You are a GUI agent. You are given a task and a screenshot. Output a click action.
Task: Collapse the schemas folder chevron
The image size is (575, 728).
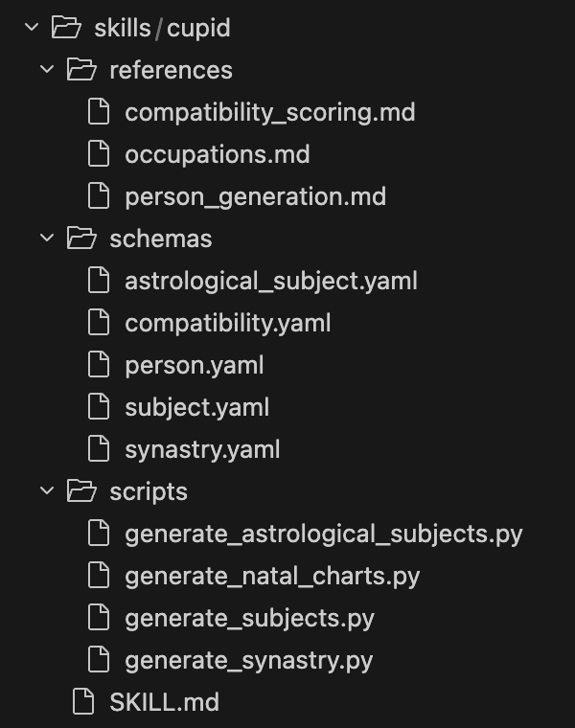(47, 238)
